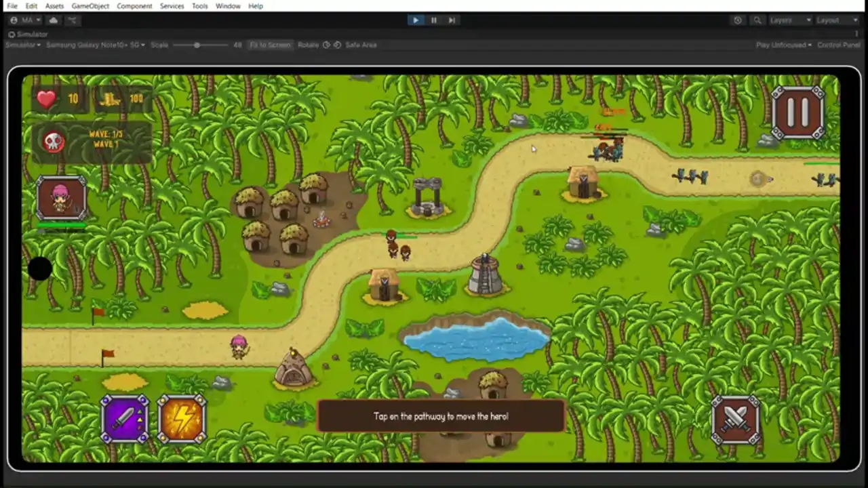Expand the Layers dropdown
The image size is (868, 488).
coord(790,20)
